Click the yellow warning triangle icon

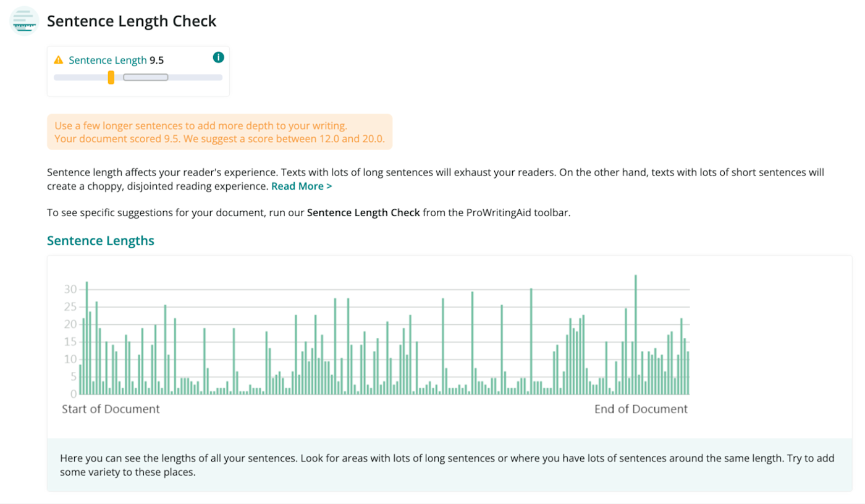pos(59,60)
